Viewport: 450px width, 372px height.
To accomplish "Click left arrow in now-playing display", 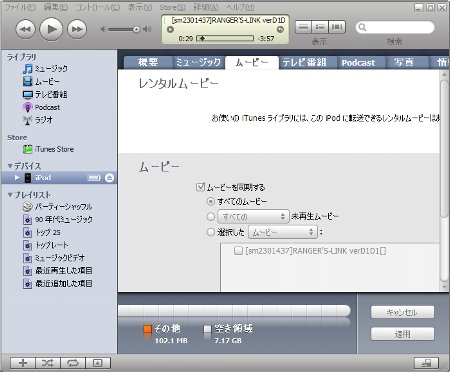I will pos(170,30).
